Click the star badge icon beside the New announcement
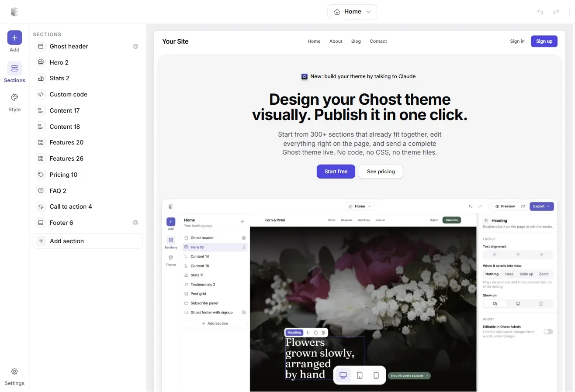 tap(305, 76)
